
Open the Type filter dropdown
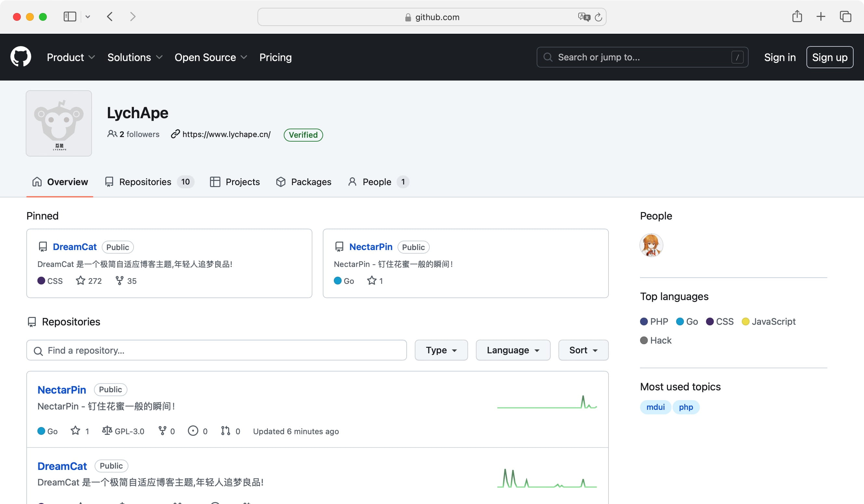pos(441,350)
